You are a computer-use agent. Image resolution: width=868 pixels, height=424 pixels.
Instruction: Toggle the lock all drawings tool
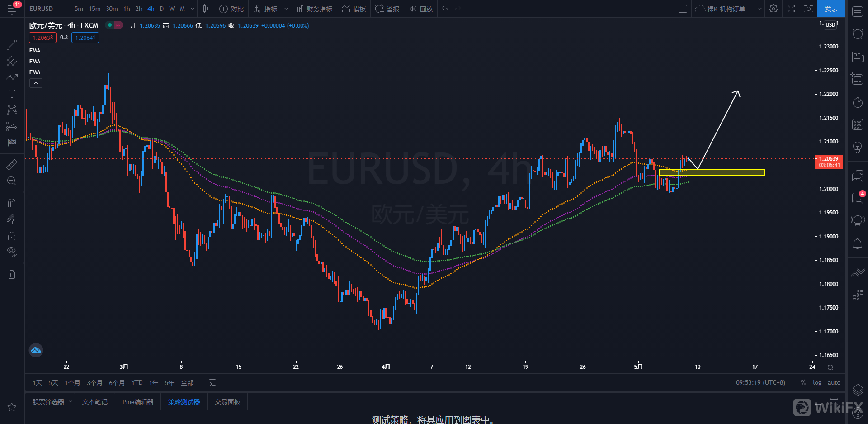tap(12, 236)
